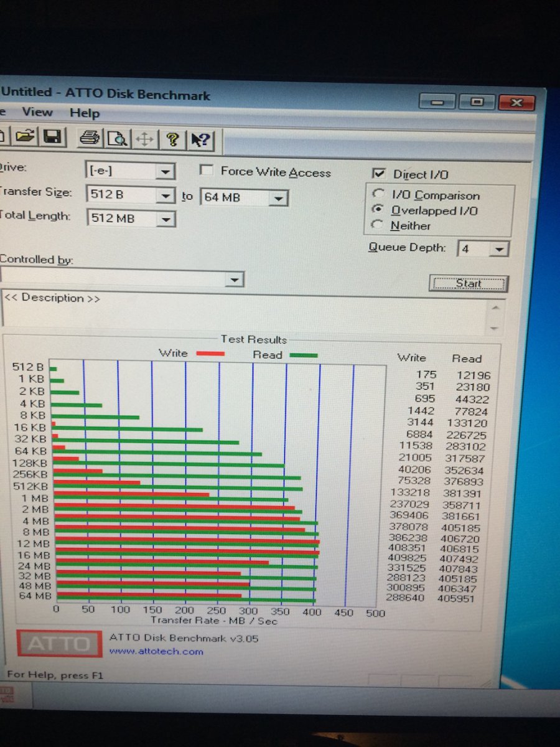The width and height of the screenshot is (560, 747).
Task: Open Print Preview toolbar icon
Action: (x=117, y=139)
